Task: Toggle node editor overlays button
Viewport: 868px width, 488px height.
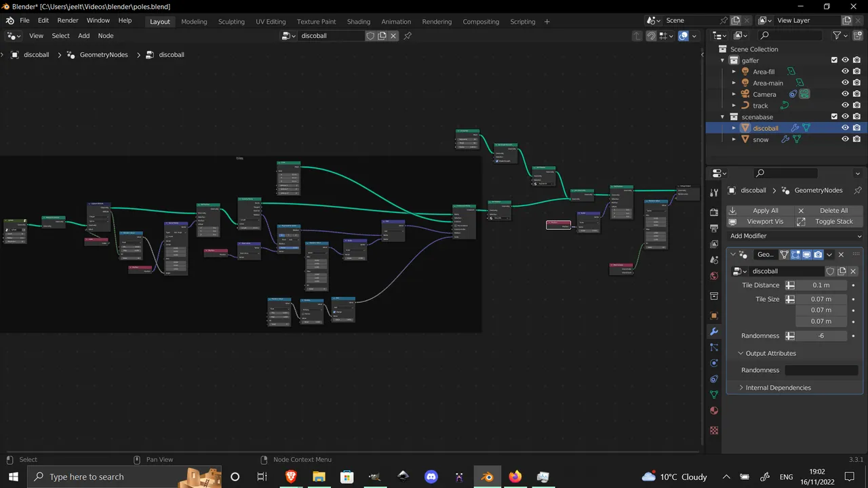Action: click(684, 36)
